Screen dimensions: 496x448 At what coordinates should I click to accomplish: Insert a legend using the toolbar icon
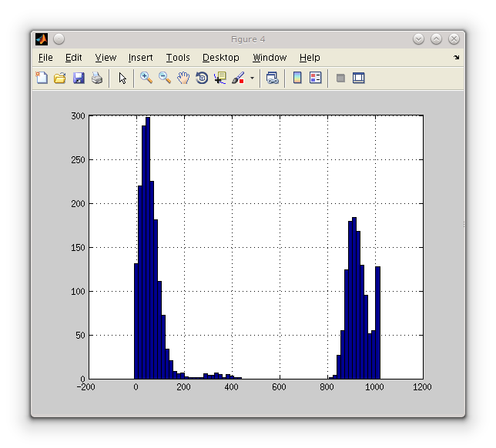pos(315,78)
